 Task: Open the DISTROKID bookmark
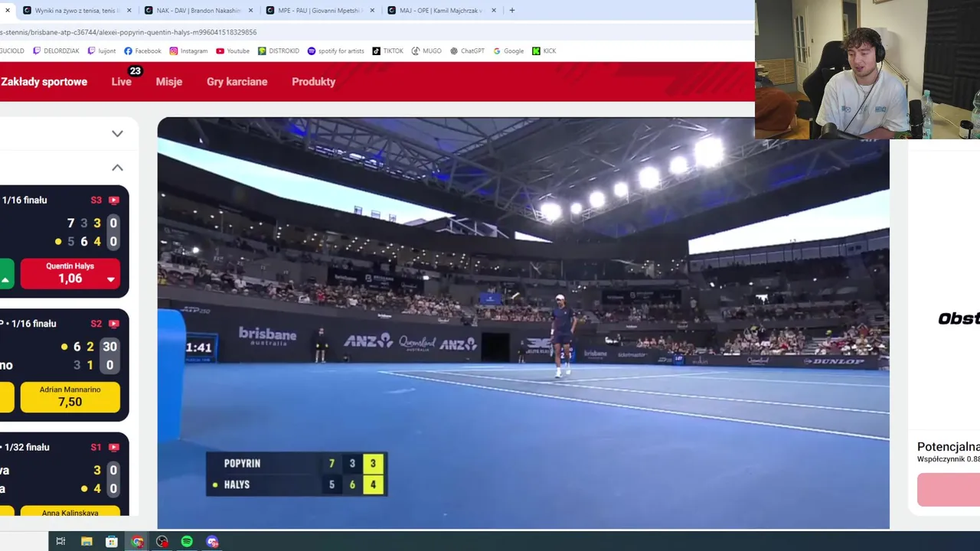tap(279, 51)
